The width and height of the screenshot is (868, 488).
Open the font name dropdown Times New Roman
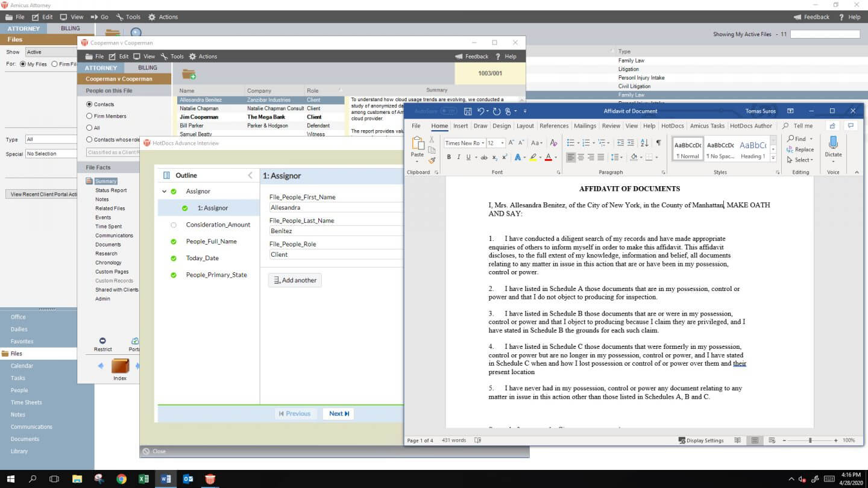483,143
